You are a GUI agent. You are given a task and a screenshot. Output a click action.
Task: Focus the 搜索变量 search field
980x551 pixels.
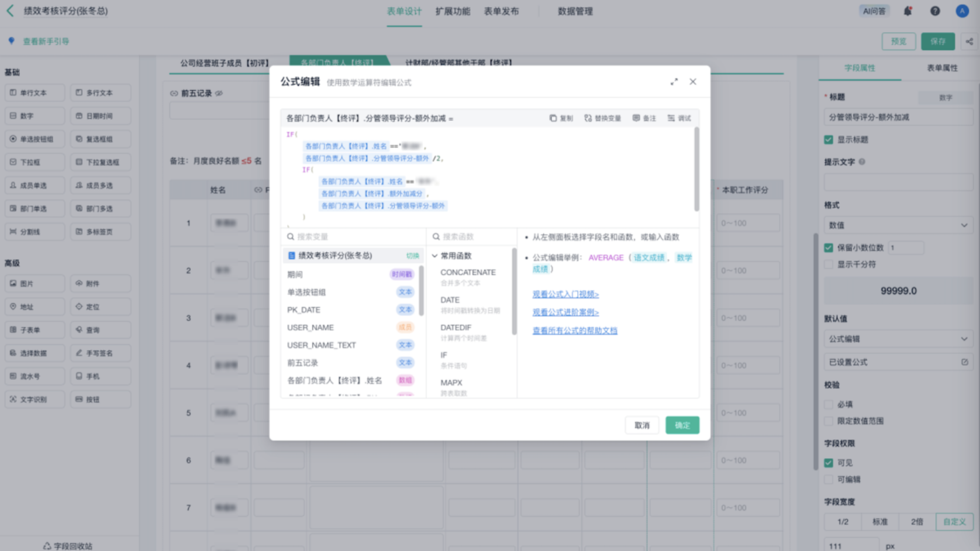(354, 237)
